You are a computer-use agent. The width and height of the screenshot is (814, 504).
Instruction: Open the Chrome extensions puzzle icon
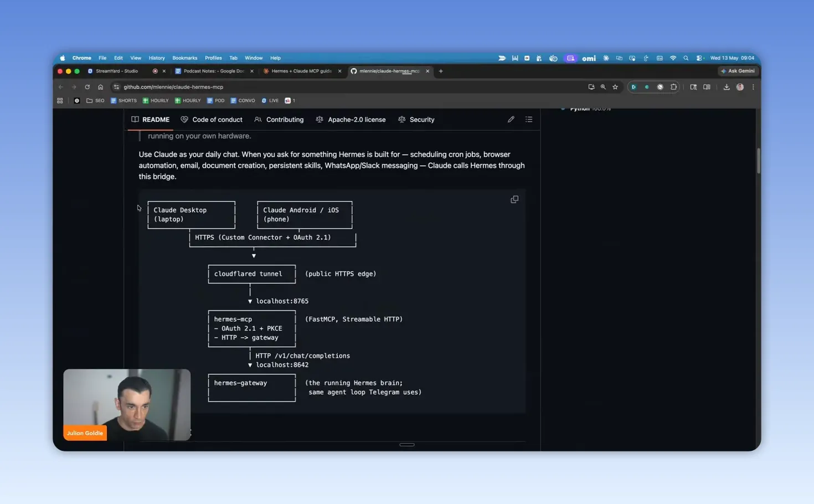(673, 87)
